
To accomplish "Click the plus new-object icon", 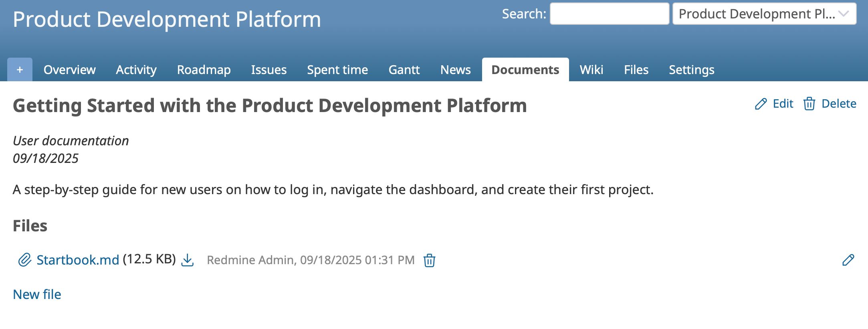I will pos(20,70).
